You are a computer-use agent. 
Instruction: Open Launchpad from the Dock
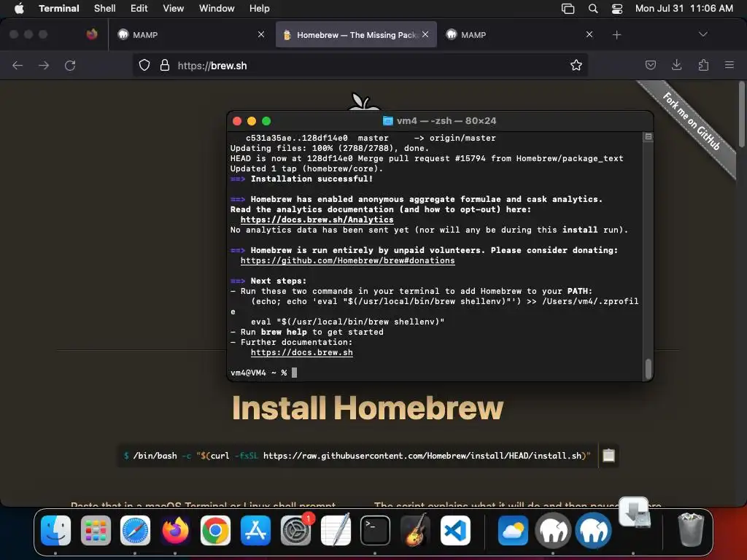tap(96, 530)
